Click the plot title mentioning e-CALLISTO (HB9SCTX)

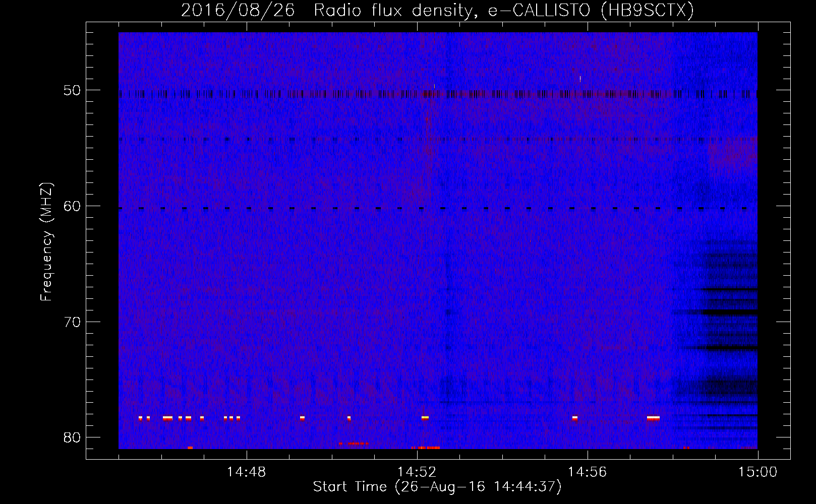click(x=437, y=10)
